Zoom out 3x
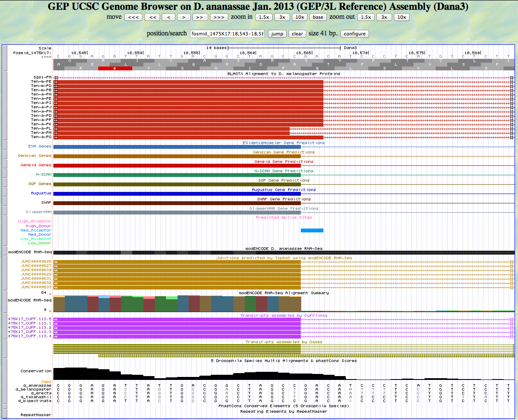Image resolution: width=518 pixels, height=420 pixels. tap(384, 17)
